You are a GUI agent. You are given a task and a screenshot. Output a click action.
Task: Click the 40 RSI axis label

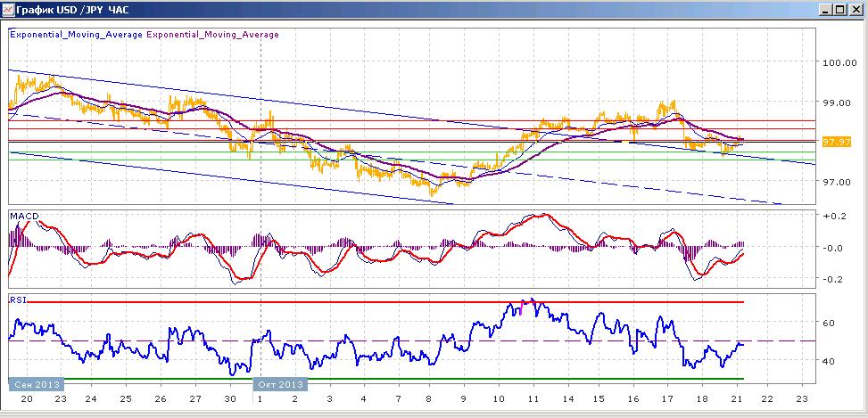click(x=830, y=361)
